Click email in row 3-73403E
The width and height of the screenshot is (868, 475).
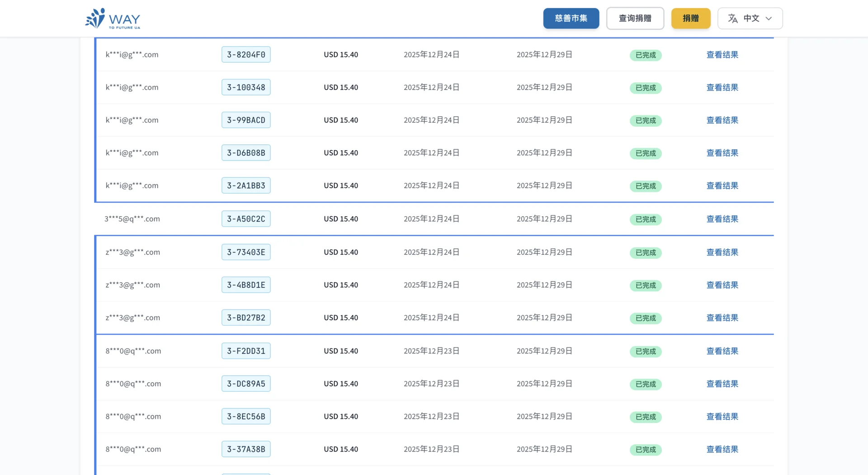coord(132,252)
